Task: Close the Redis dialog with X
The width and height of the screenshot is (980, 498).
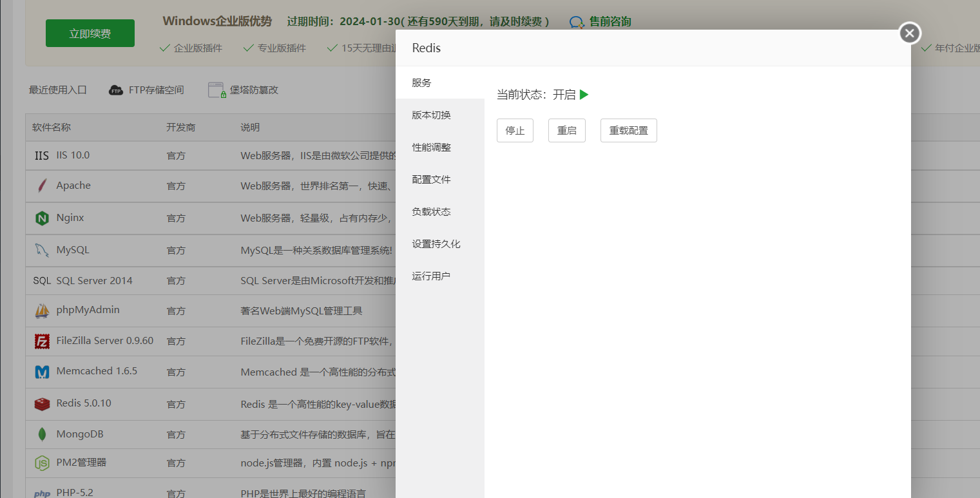Action: [910, 33]
